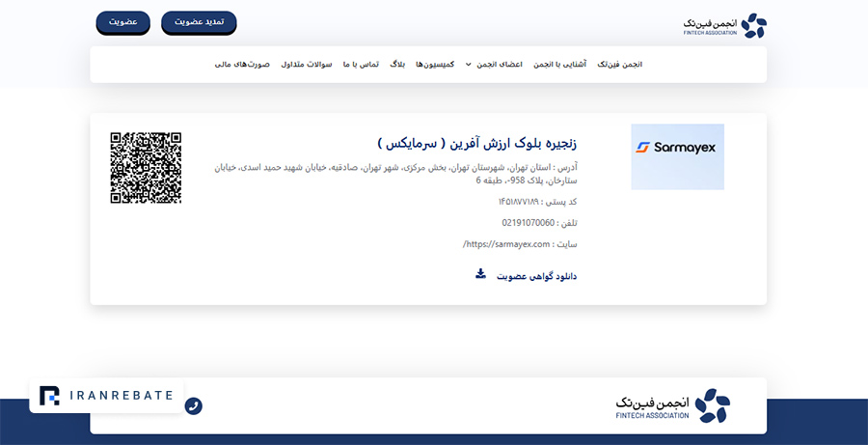Open the تماس با ما menu item
The image size is (868, 445).
[361, 65]
